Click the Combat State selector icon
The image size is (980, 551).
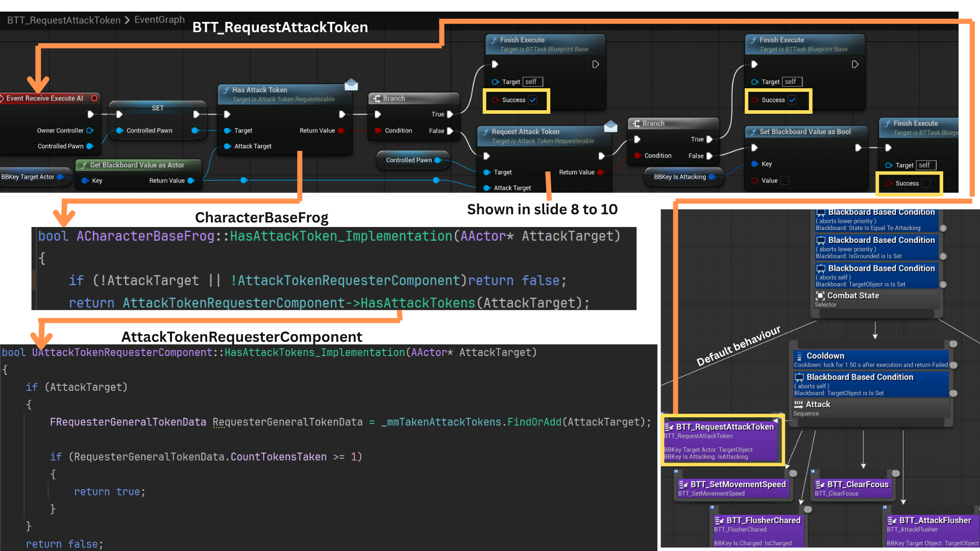820,296
